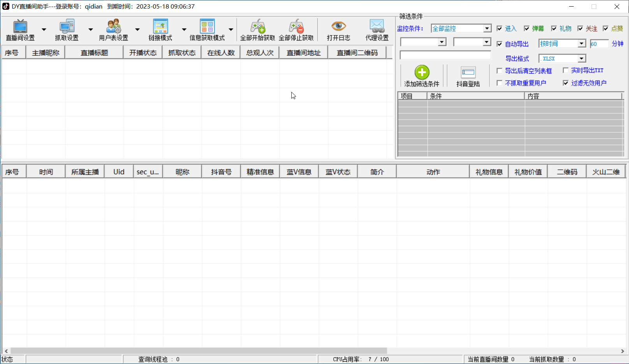Toggle 点赞 checkbox
Image resolution: width=629 pixels, height=364 pixels.
point(606,28)
